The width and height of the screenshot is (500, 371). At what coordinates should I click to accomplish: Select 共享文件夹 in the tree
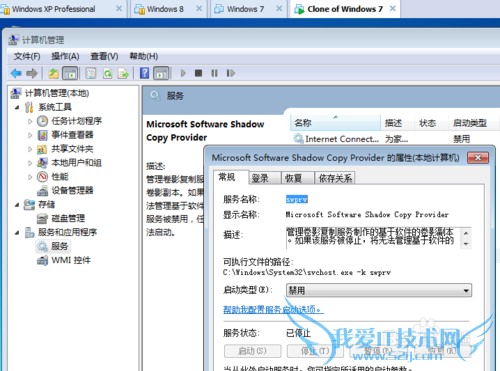coord(72,149)
